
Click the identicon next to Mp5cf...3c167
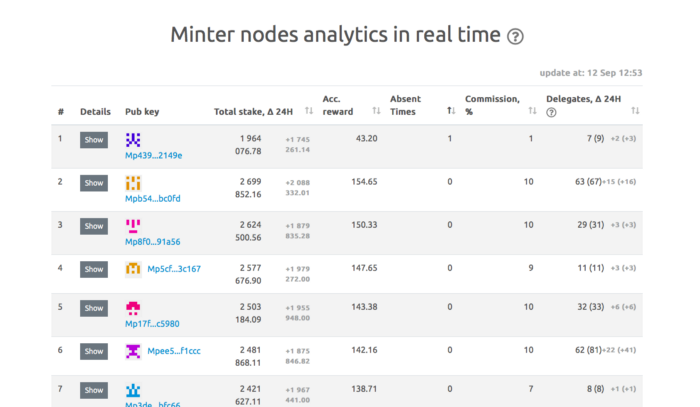pyautogui.click(x=133, y=269)
